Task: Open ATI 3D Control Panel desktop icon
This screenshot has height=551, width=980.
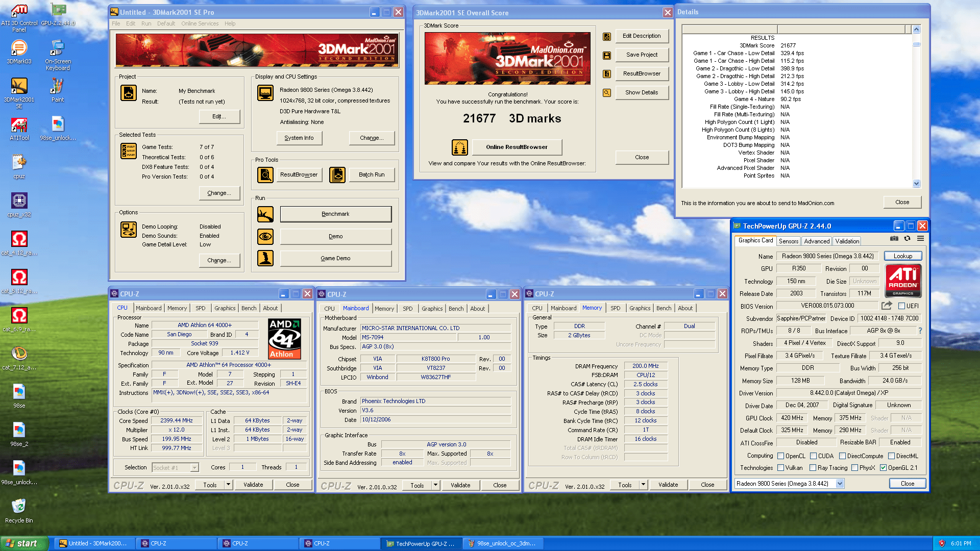Action: 19,18
